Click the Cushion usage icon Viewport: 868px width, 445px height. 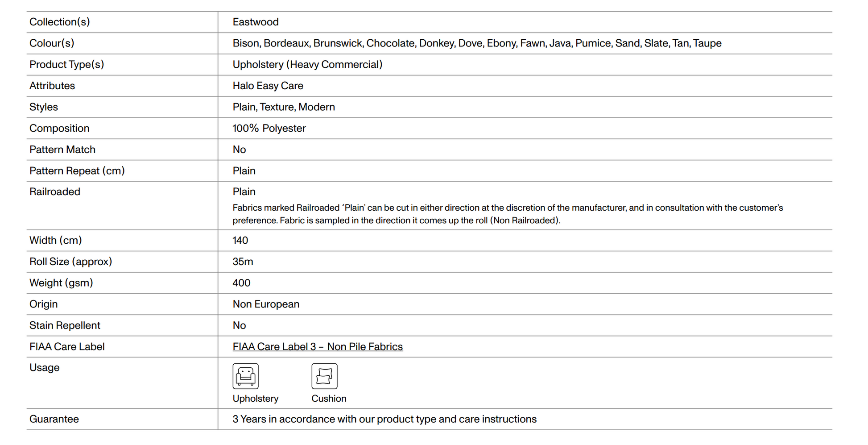coord(324,376)
